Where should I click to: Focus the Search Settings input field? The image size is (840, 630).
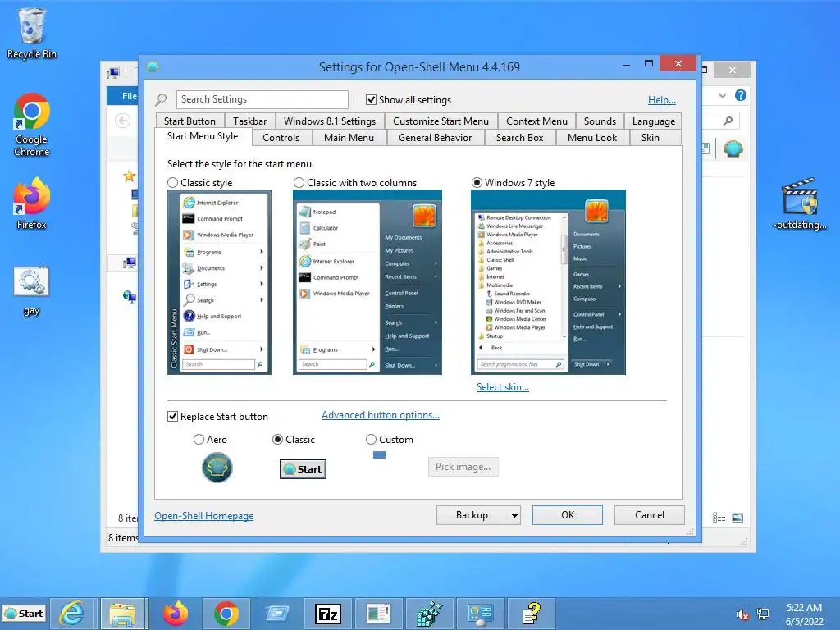click(262, 99)
